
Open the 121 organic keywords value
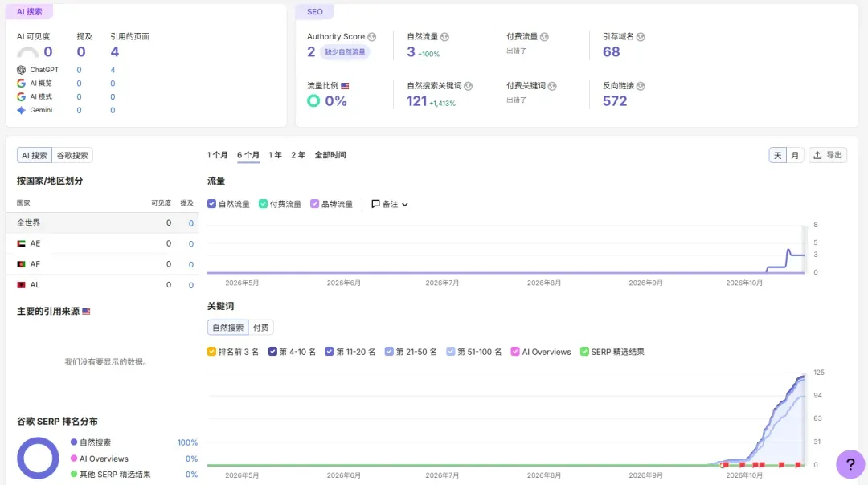click(417, 101)
